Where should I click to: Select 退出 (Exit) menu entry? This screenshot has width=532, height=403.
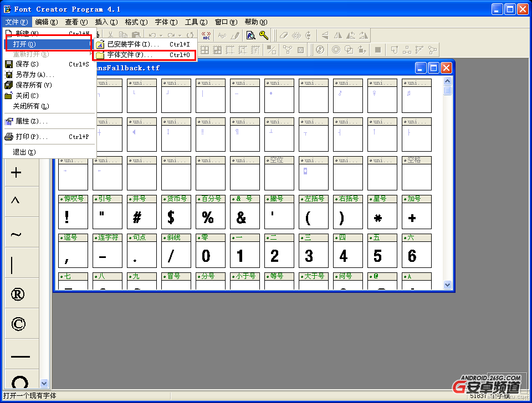pos(49,152)
